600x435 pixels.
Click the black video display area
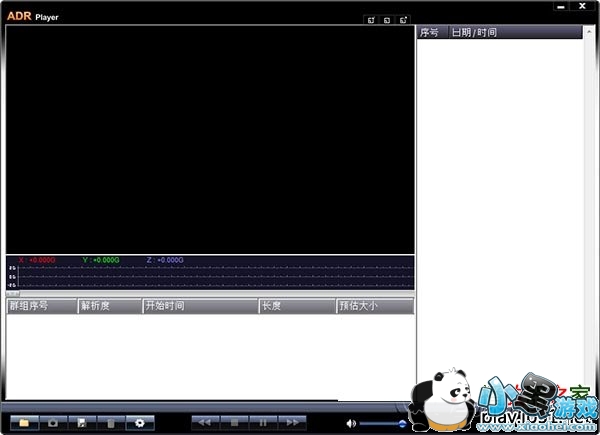(x=210, y=140)
